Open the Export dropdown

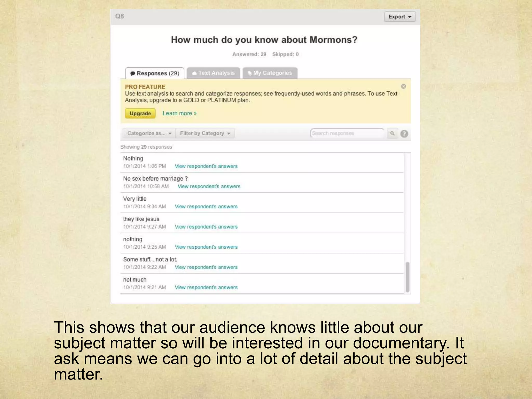(x=400, y=17)
